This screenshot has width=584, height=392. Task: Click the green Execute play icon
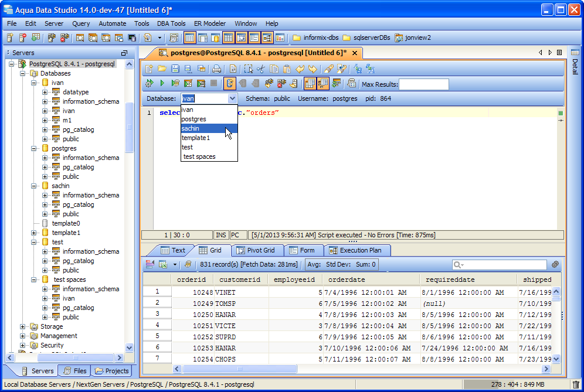tap(162, 83)
